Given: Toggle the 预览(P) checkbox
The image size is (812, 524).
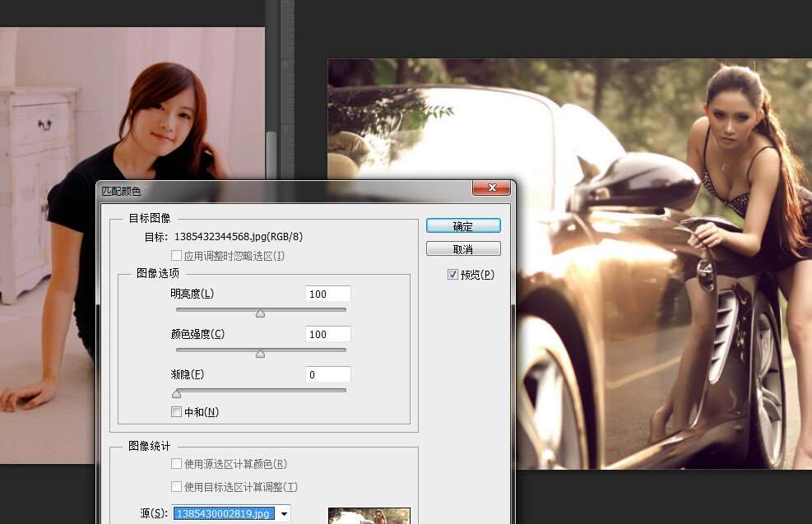Looking at the screenshot, I should coord(452,275).
